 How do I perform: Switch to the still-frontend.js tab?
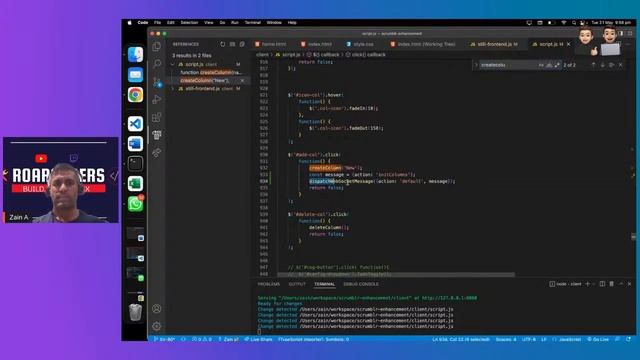(x=495, y=44)
